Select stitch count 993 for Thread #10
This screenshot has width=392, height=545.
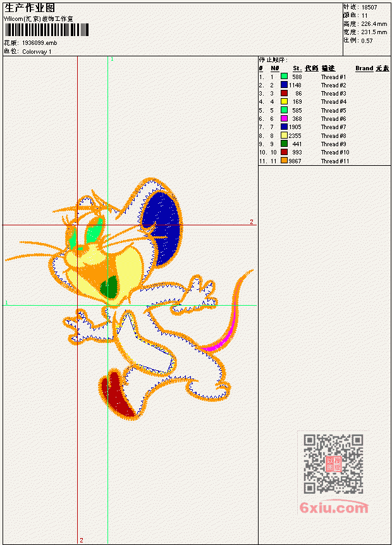pyautogui.click(x=297, y=153)
